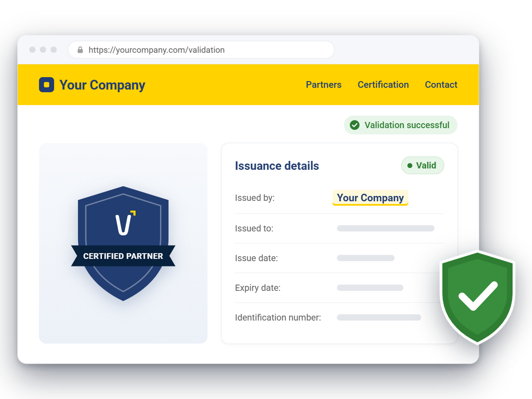Open the Certification menu item

coord(383,85)
